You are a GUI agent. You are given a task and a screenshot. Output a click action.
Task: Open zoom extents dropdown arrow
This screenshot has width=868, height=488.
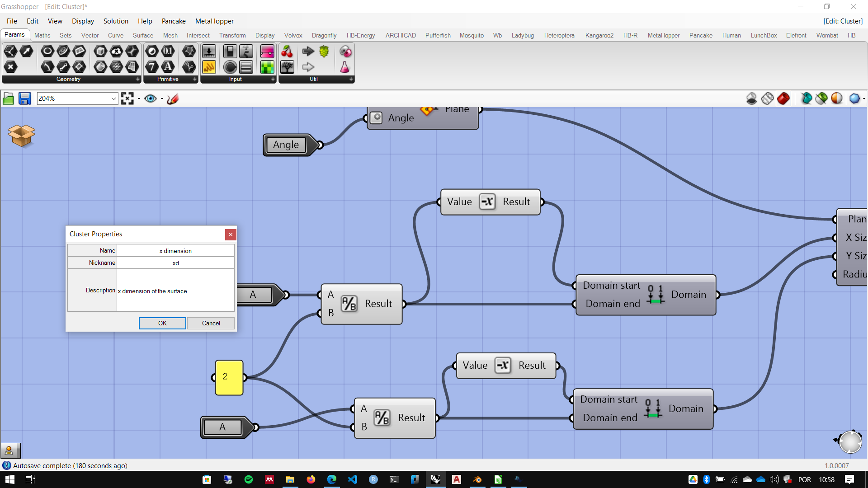point(139,99)
